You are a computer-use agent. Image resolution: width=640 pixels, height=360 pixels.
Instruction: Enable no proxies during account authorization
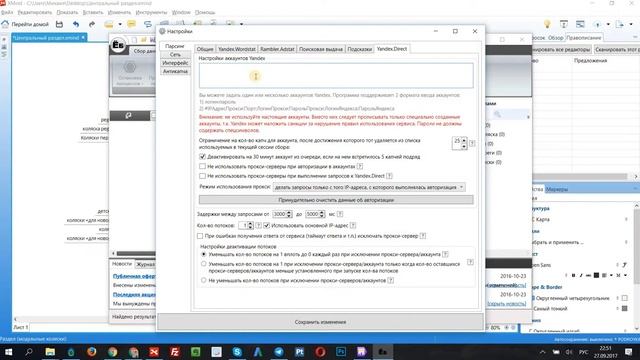tap(202, 166)
